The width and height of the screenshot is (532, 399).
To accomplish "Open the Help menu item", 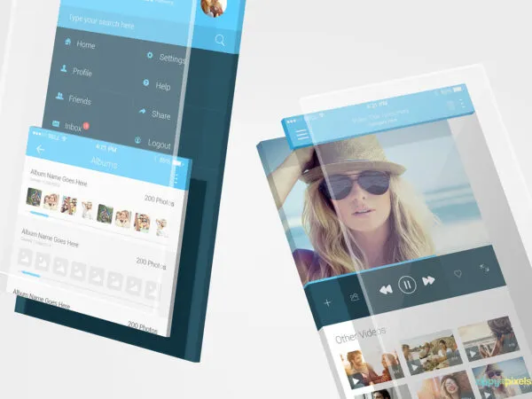I will (163, 86).
